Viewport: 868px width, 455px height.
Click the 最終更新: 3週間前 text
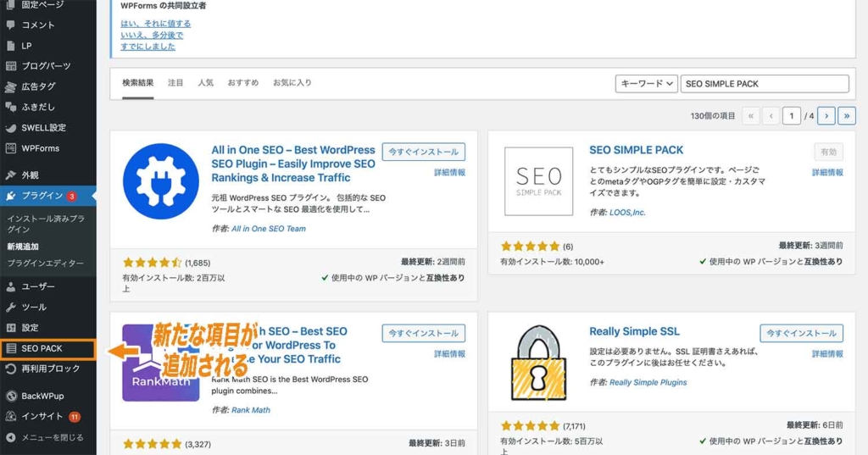pos(811,245)
